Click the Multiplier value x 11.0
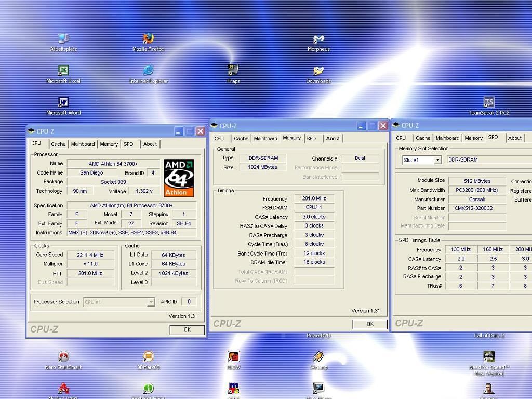Viewport: 532px width, 399px height. tap(90, 264)
